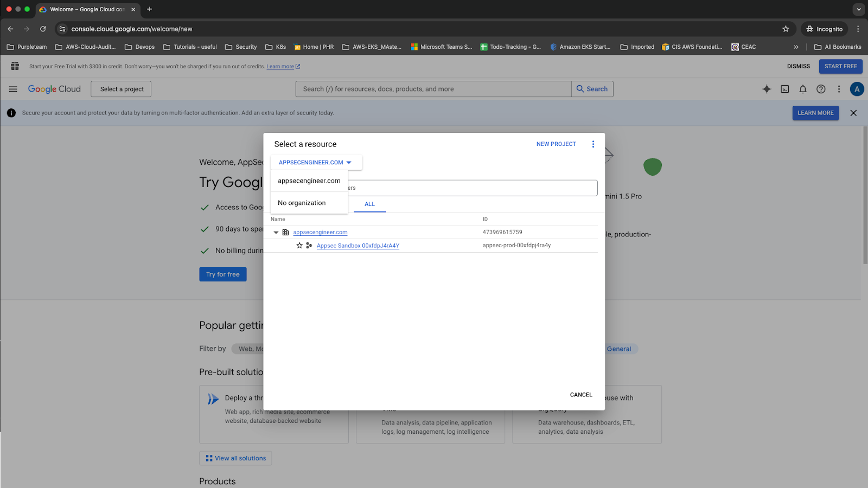Open Purpleteam bookmarks folder
Screen dimensions: 868x488
pyautogui.click(x=27, y=47)
